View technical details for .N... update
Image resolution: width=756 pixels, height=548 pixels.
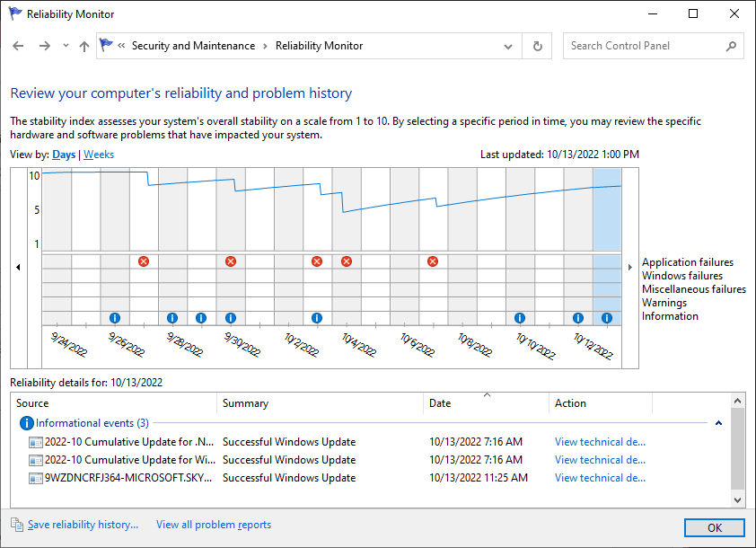(601, 442)
